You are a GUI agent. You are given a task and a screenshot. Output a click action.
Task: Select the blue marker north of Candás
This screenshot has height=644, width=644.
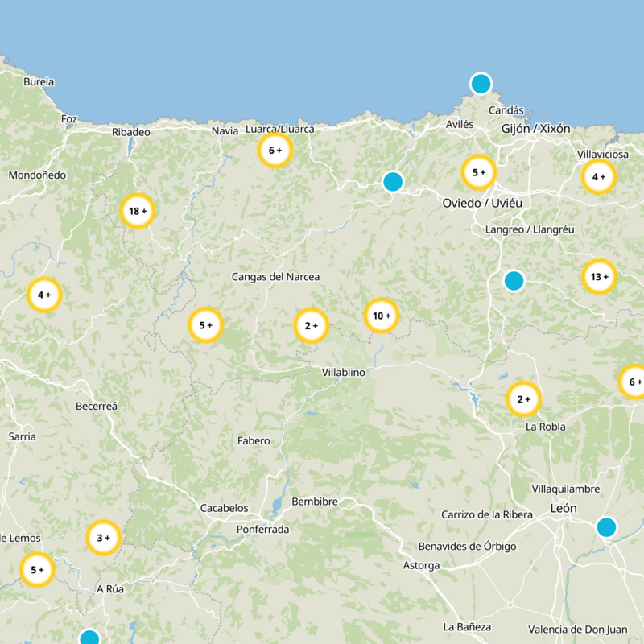click(x=481, y=84)
